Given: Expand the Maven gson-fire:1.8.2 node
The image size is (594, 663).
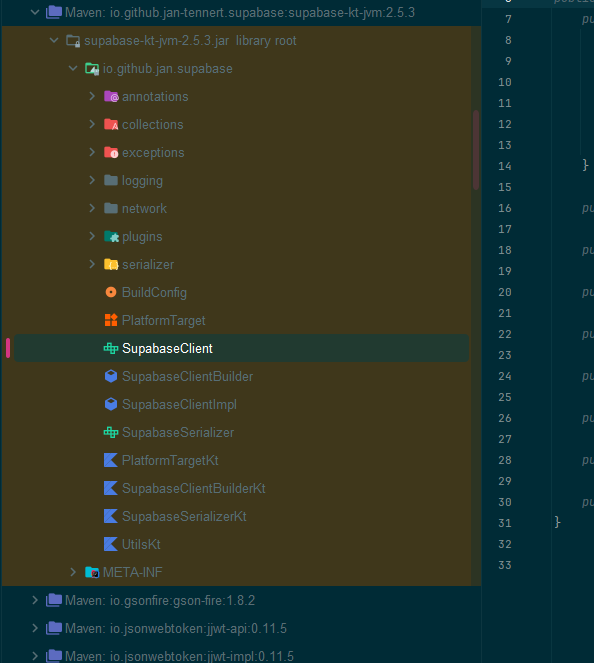Looking at the screenshot, I should (35, 600).
